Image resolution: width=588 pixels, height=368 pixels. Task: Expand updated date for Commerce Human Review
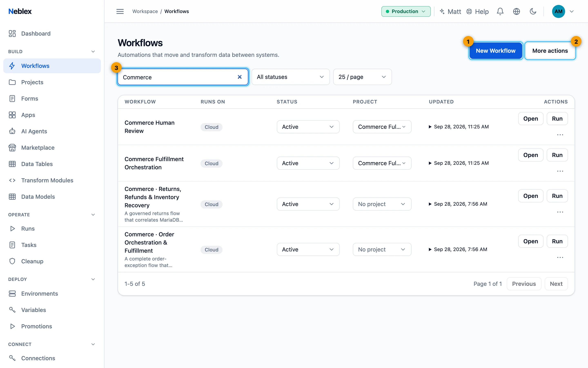click(x=430, y=127)
